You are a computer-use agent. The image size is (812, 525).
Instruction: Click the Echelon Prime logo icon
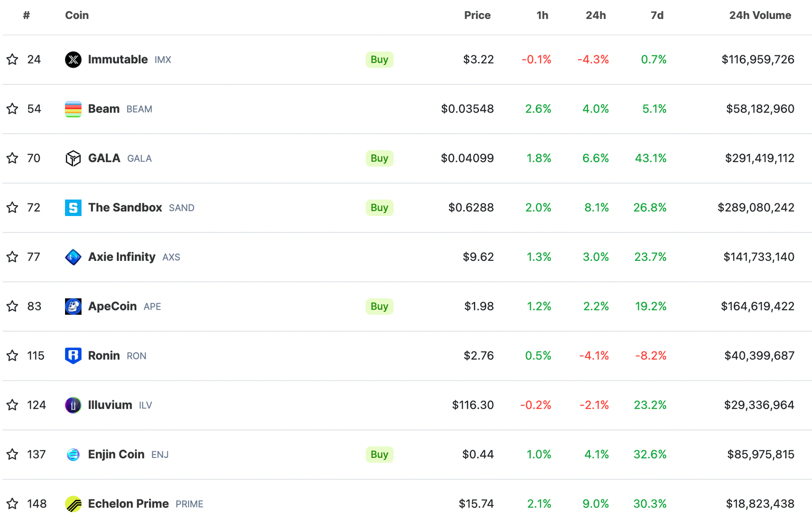(73, 504)
